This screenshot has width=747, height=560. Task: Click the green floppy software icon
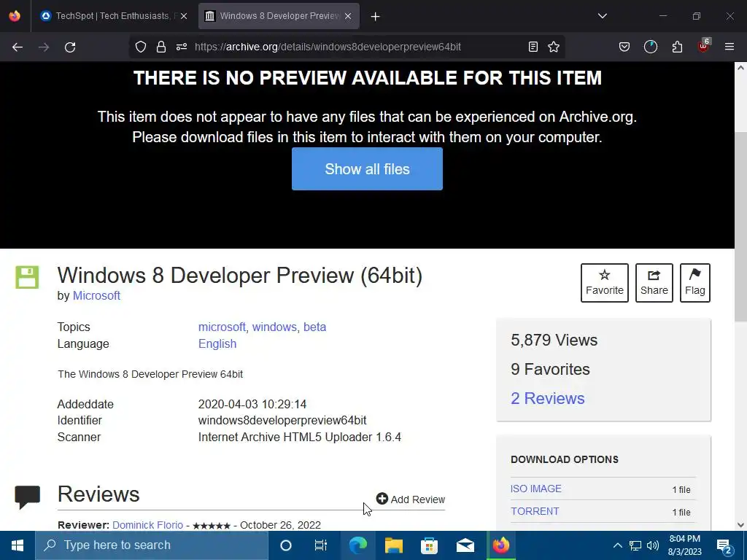coord(27,277)
